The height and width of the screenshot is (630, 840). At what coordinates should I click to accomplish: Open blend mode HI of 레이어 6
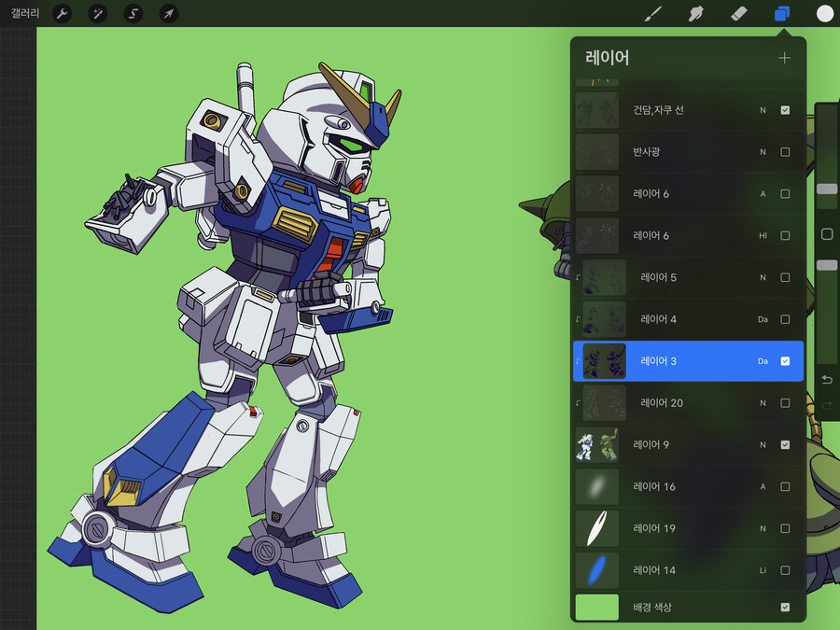click(763, 236)
